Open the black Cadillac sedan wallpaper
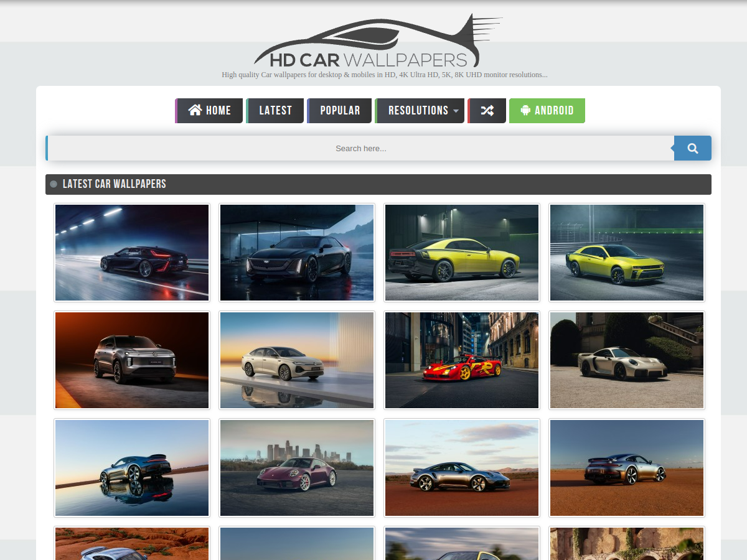This screenshot has height=560, width=747. [x=297, y=253]
